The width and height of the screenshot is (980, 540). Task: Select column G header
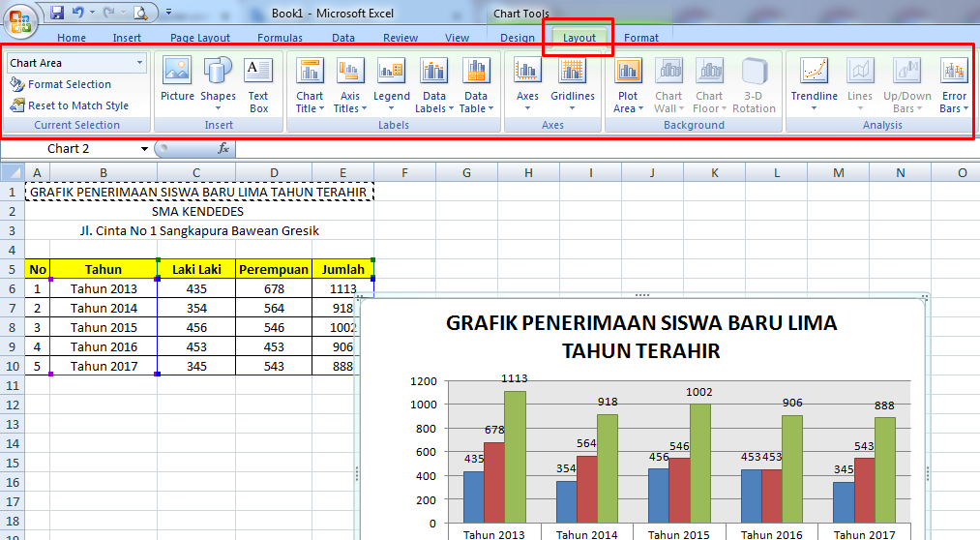[x=467, y=172]
